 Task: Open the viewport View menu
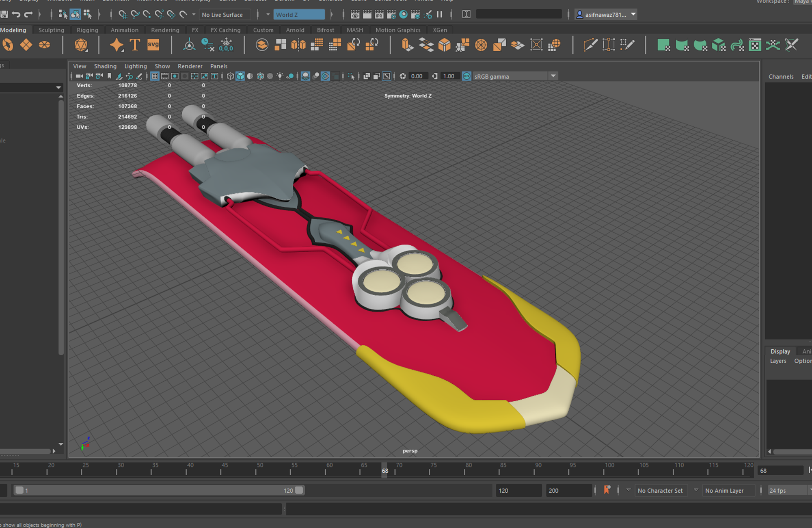click(80, 66)
